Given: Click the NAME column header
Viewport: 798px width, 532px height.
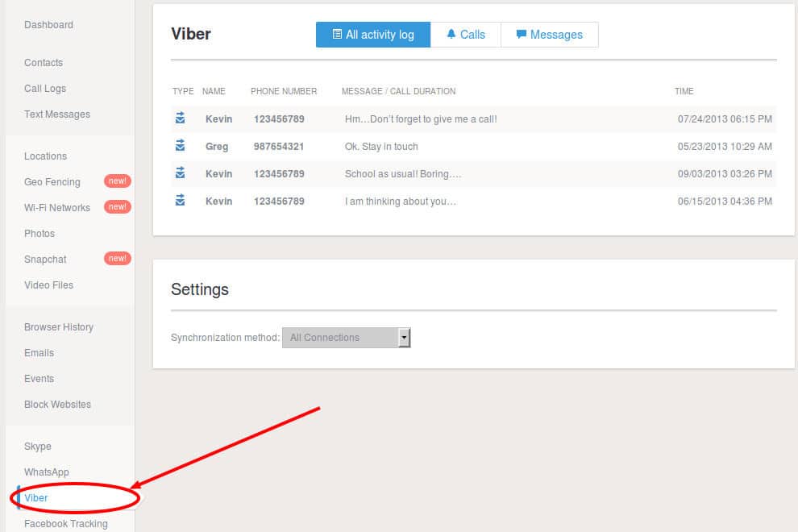Looking at the screenshot, I should coord(214,91).
